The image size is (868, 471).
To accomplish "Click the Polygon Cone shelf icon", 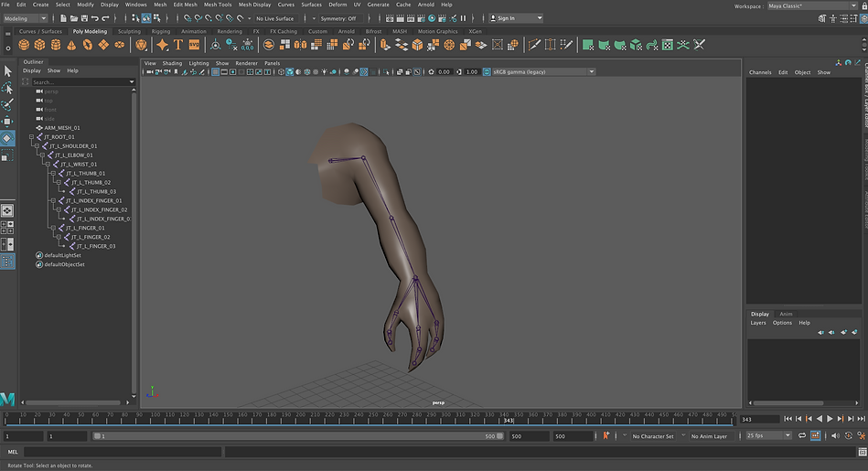I will tap(71, 45).
